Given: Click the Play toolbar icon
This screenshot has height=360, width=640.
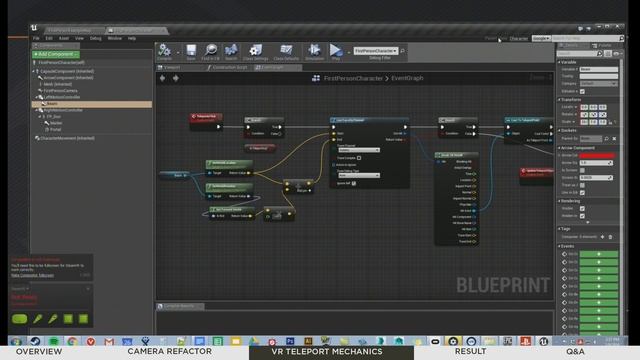Looking at the screenshot, I should 336,51.
